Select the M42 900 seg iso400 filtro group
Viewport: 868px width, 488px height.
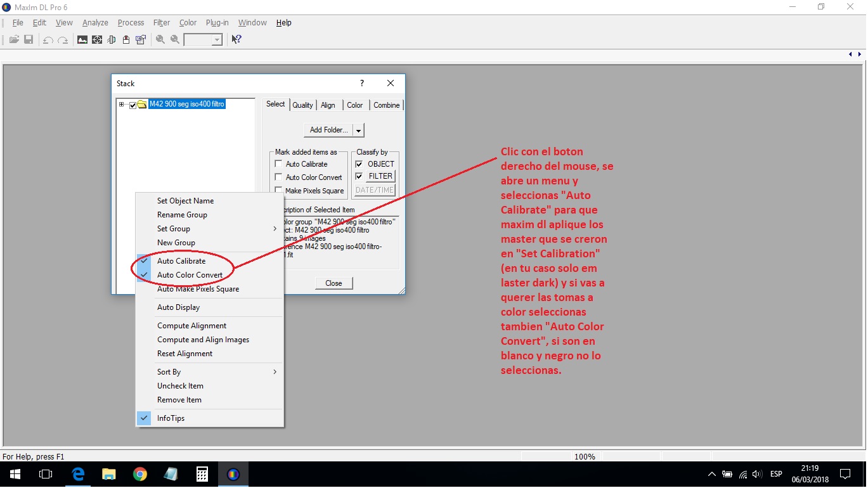[186, 105]
